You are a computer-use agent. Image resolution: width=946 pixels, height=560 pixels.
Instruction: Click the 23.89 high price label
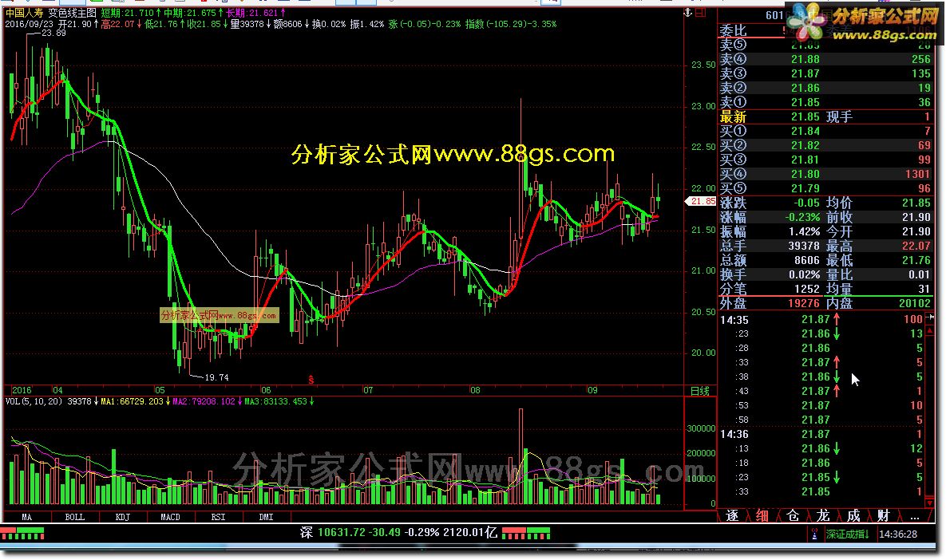click(53, 34)
